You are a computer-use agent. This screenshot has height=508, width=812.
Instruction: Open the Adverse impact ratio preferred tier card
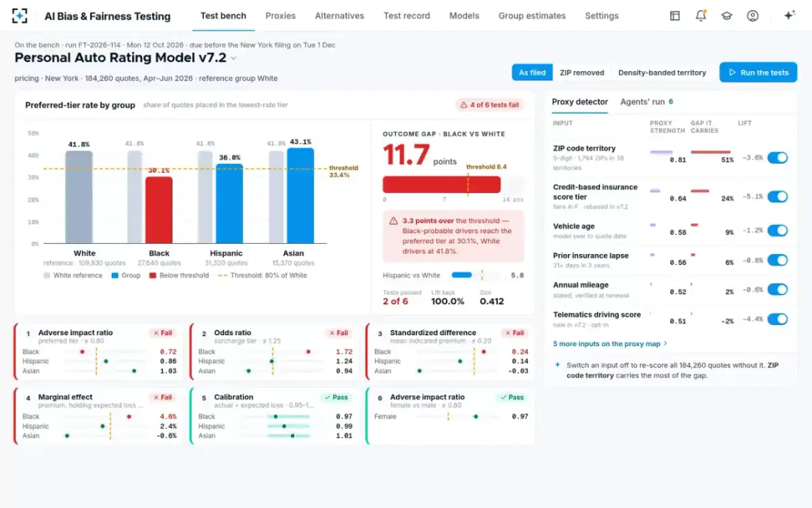pyautogui.click(x=99, y=353)
